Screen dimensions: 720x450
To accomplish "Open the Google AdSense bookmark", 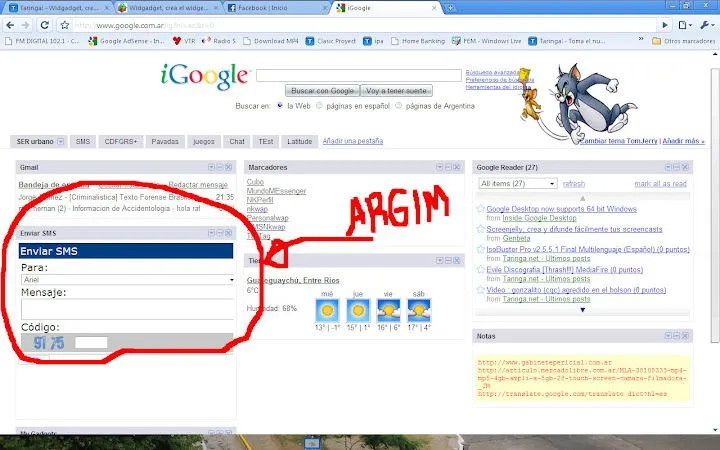I will 126,41.
